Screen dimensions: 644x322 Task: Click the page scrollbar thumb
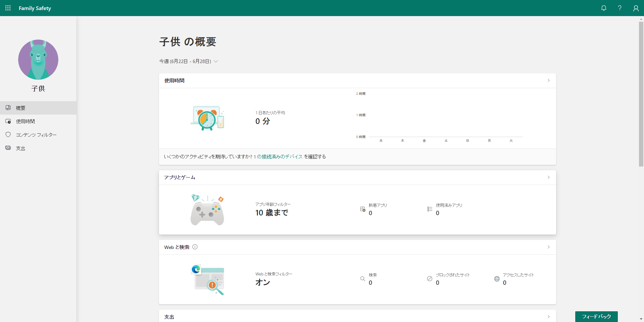[x=641, y=94]
